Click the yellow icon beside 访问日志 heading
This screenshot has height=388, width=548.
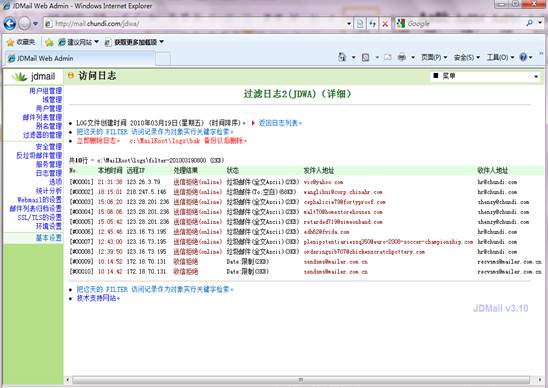(71, 75)
